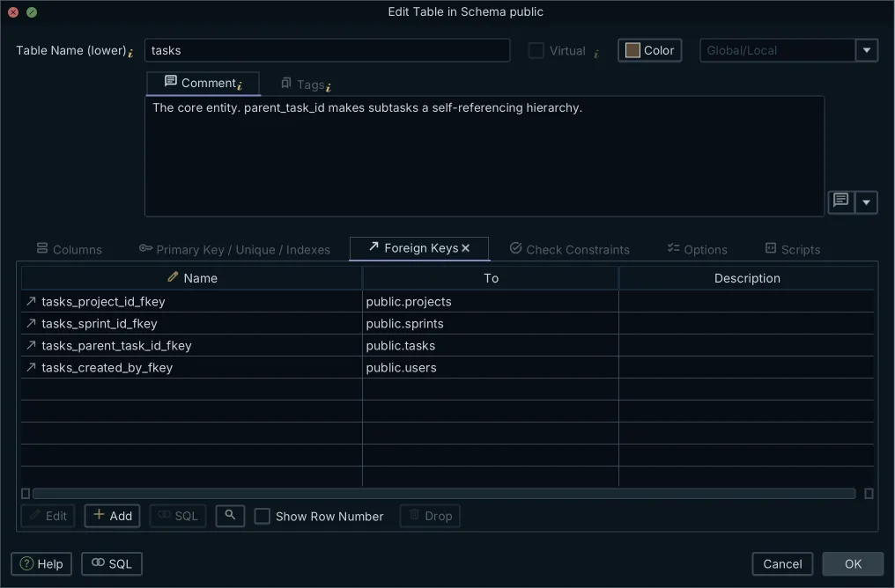Click the public.sprints cell

pyautogui.click(x=491, y=323)
